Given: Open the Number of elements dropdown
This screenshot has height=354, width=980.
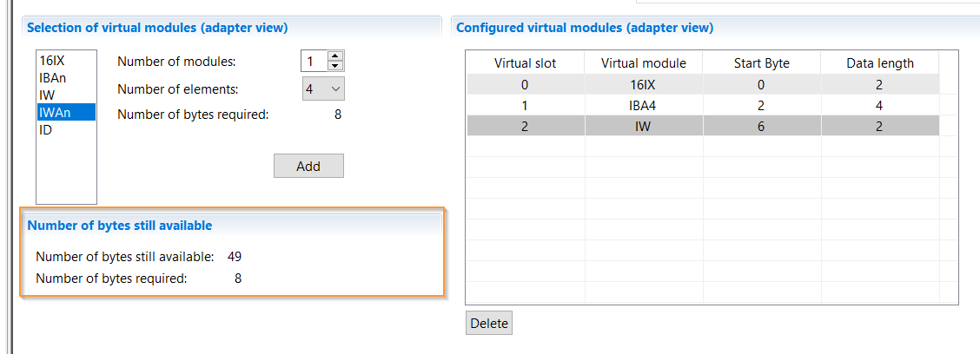Looking at the screenshot, I should 323,88.
